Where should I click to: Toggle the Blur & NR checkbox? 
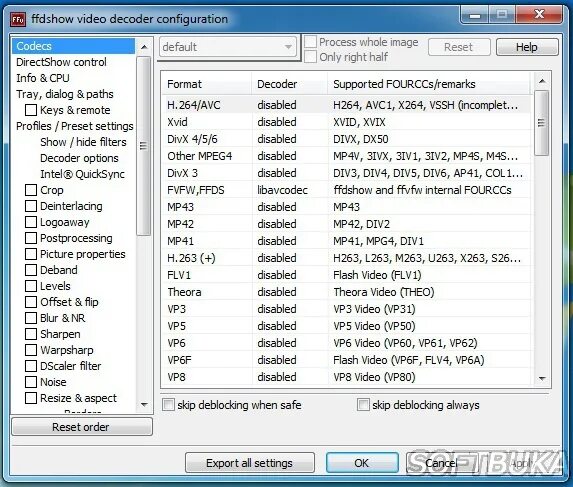click(31, 318)
